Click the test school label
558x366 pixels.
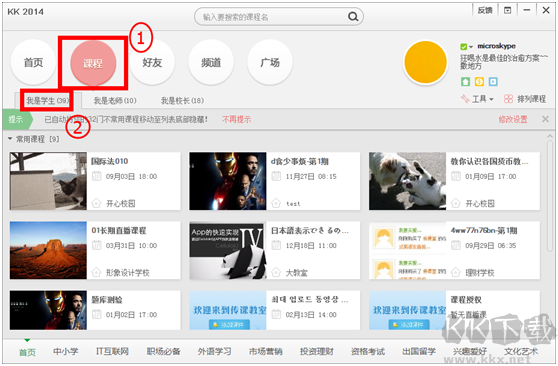pos(293,204)
